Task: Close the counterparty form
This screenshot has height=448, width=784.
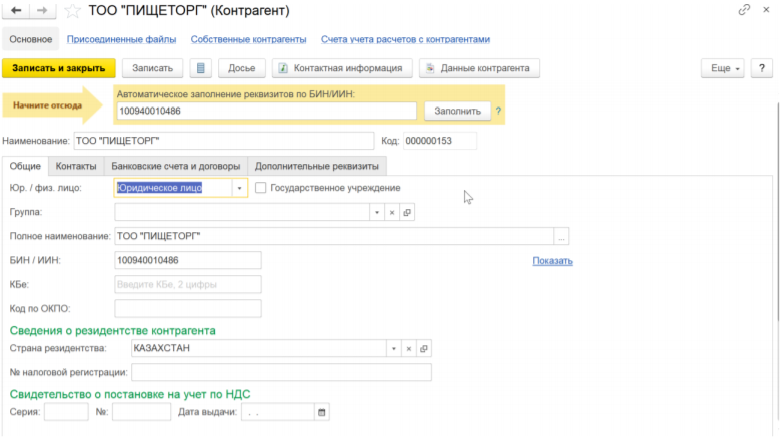Action: [766, 10]
